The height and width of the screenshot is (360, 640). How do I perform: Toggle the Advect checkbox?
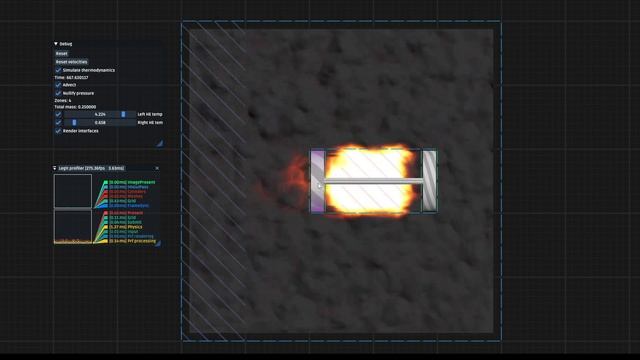point(58,85)
